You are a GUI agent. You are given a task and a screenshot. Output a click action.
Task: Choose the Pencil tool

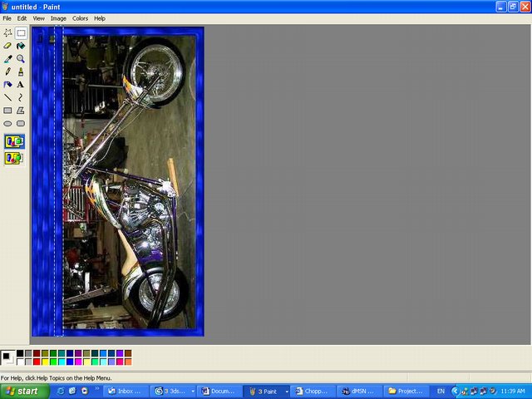tap(7, 71)
